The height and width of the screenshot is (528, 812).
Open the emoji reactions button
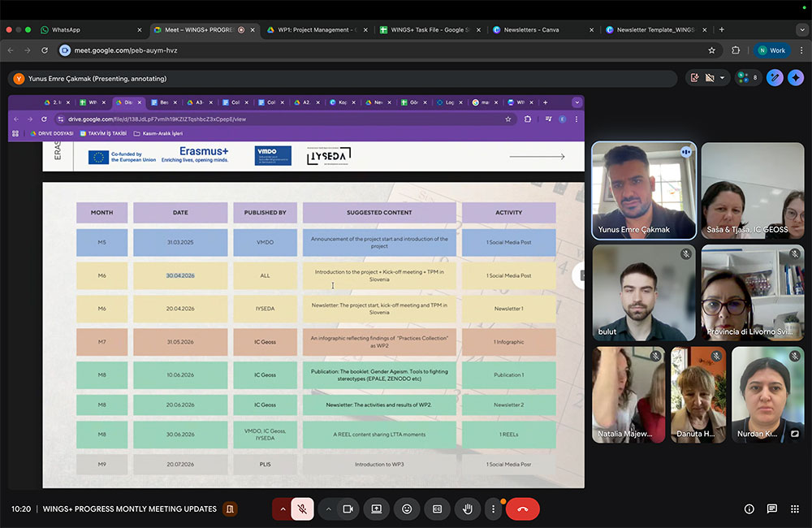click(x=407, y=509)
